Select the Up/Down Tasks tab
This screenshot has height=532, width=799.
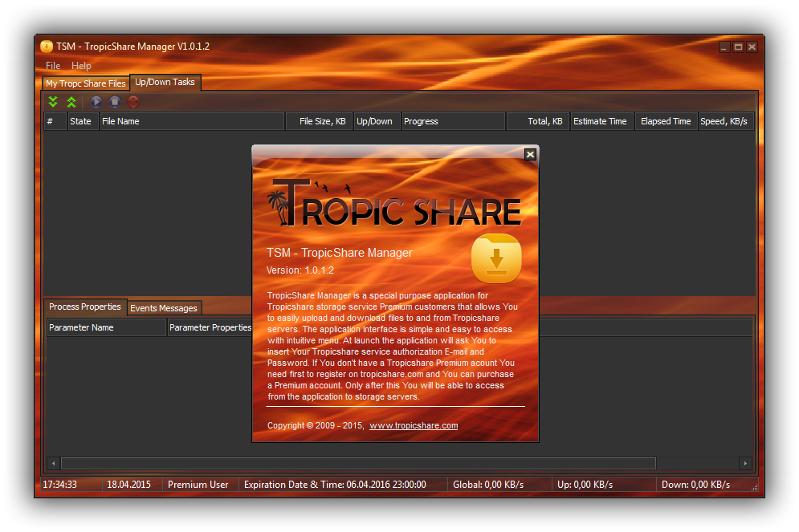tap(165, 82)
